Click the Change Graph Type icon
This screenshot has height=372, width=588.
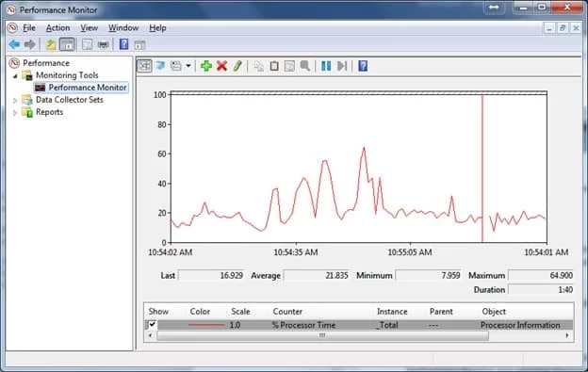click(176, 66)
